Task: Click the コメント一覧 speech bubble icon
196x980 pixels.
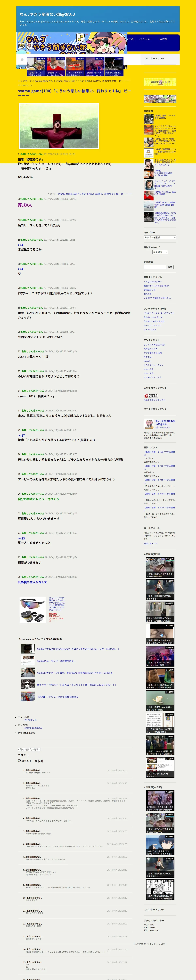Action: coord(19,760)
